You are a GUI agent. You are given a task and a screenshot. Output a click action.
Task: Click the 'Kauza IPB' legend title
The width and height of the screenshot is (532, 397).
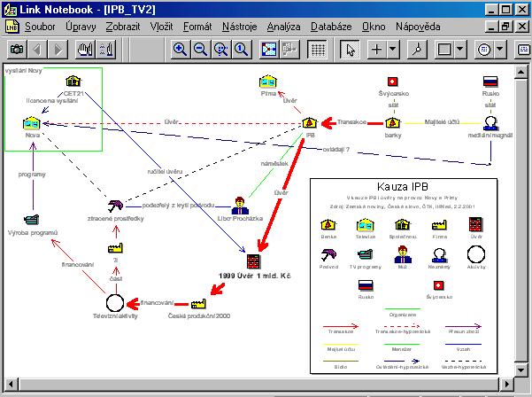tap(403, 186)
